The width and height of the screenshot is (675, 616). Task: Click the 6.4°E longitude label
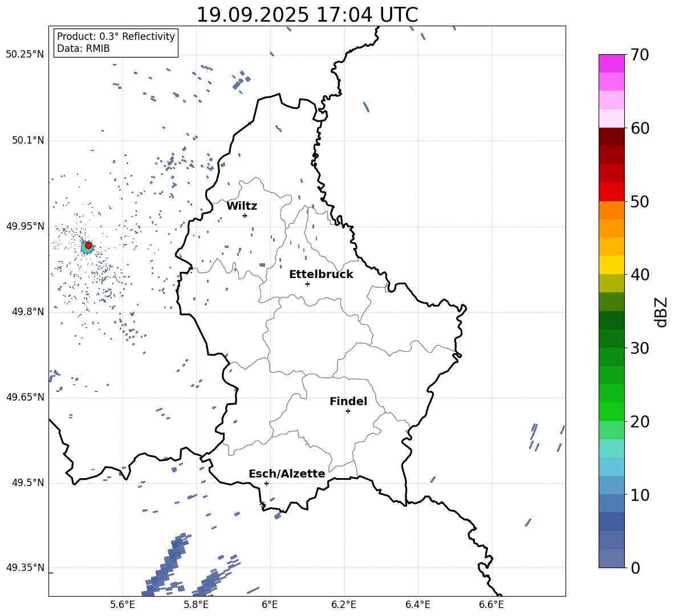click(417, 605)
